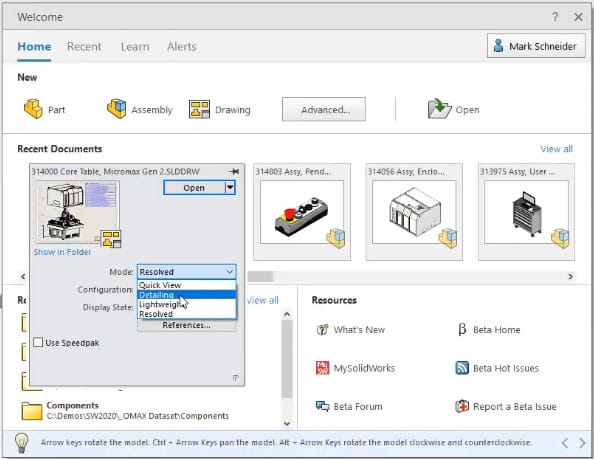
Task: Create a new Assembly document
Action: tap(139, 109)
